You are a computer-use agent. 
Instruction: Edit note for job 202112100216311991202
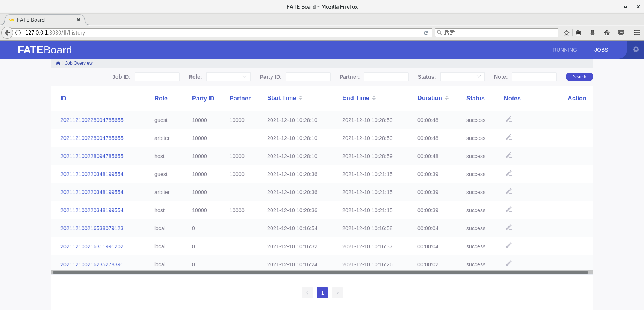(509, 246)
